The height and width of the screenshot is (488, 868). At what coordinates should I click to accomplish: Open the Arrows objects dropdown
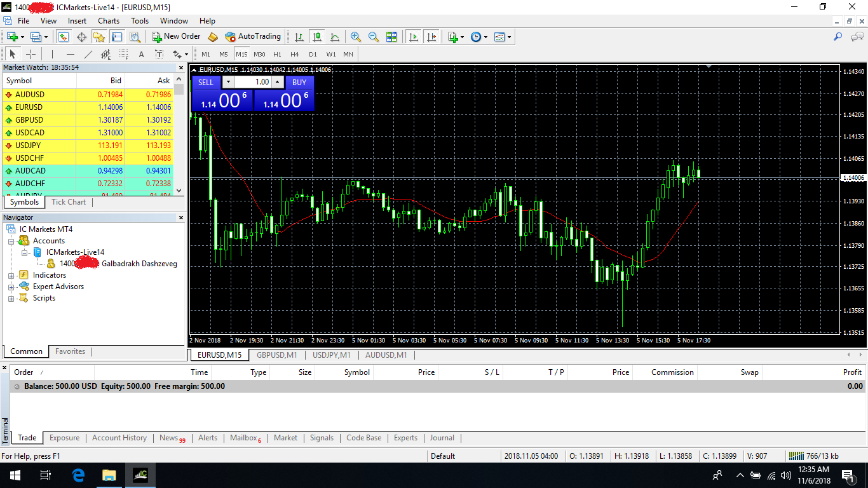[180, 54]
